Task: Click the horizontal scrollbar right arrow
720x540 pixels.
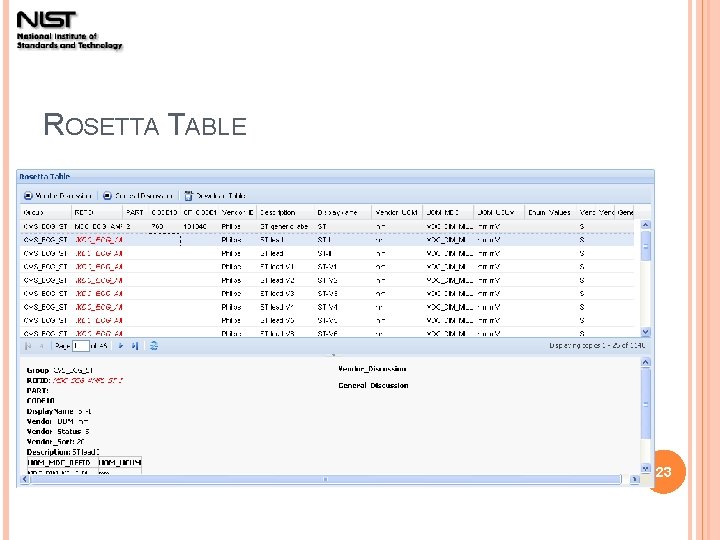Action: tap(634, 479)
